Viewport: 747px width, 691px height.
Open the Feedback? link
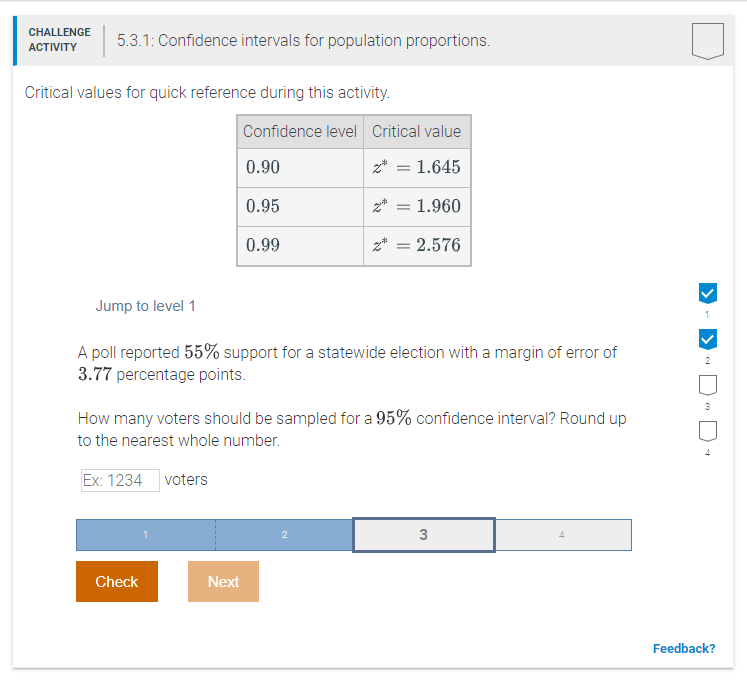pos(684,649)
